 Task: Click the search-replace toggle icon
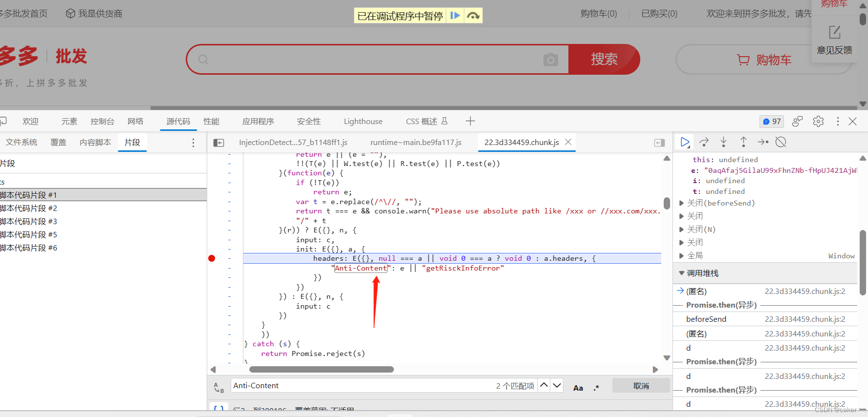coord(218,387)
